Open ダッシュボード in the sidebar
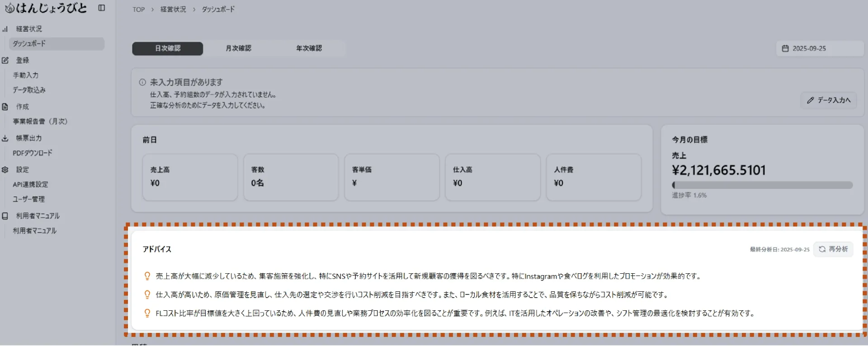This screenshot has height=346, width=868. (x=57, y=44)
